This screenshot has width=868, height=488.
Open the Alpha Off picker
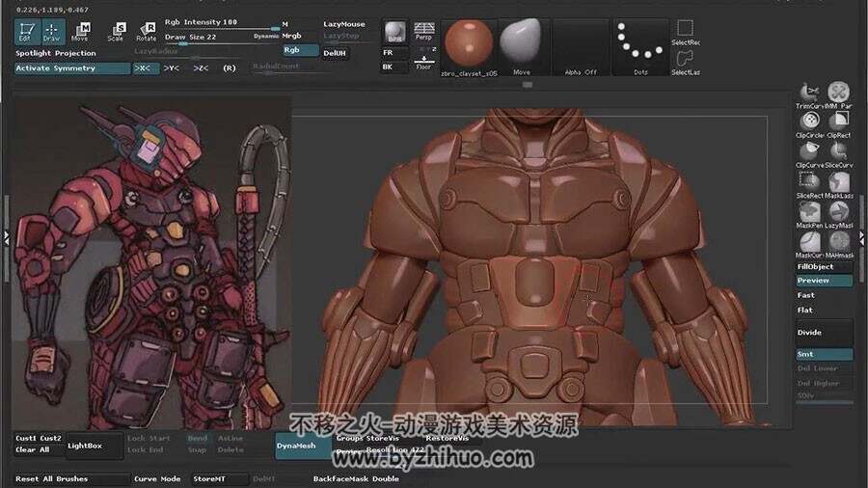581,47
